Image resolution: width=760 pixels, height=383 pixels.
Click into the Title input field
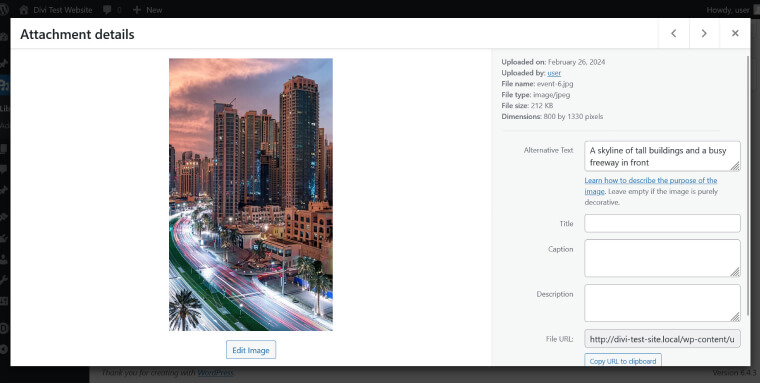tap(662, 223)
